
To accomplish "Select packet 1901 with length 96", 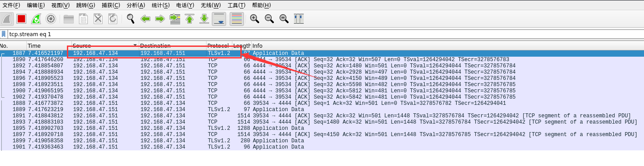I will pyautogui.click(x=322, y=147).
